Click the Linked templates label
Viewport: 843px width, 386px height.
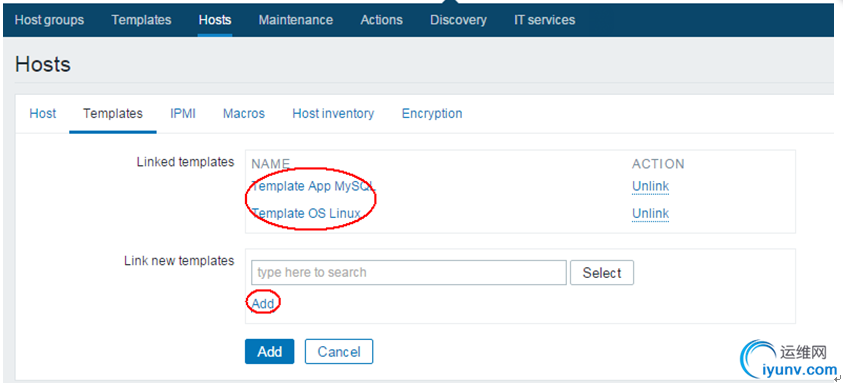point(185,162)
